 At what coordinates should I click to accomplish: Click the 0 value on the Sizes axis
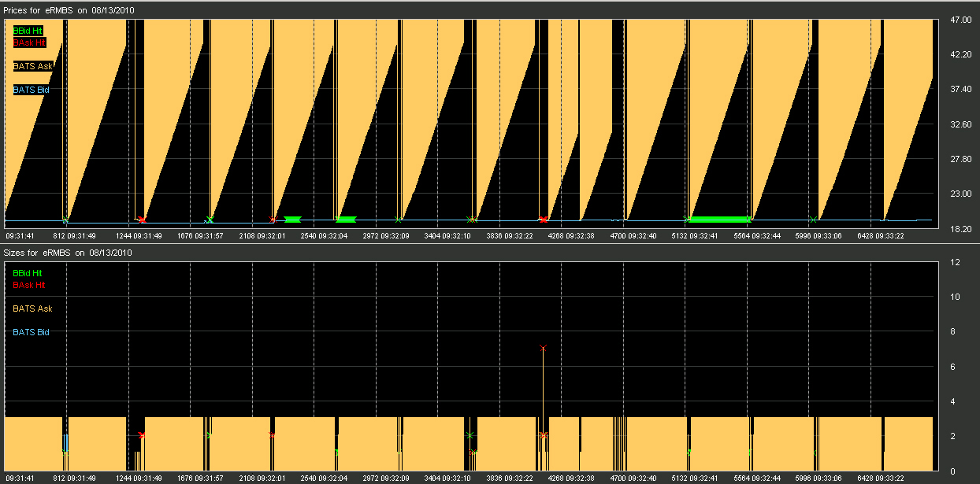(x=952, y=471)
